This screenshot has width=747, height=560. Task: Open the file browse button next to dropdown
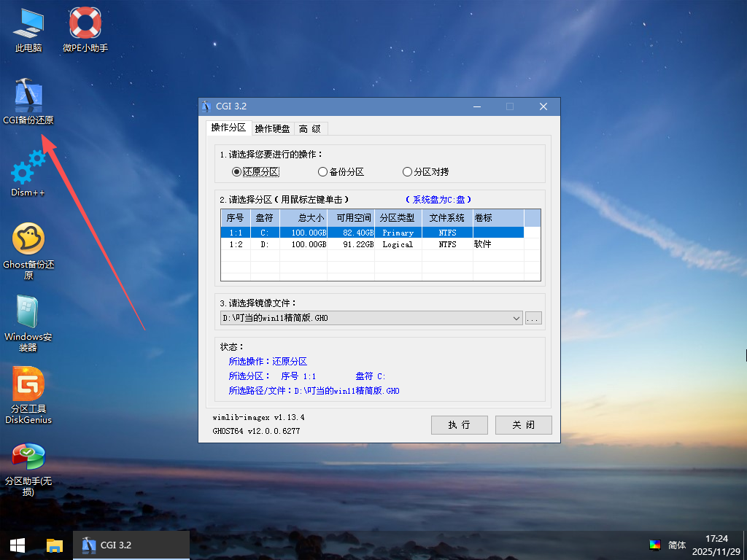coord(533,318)
